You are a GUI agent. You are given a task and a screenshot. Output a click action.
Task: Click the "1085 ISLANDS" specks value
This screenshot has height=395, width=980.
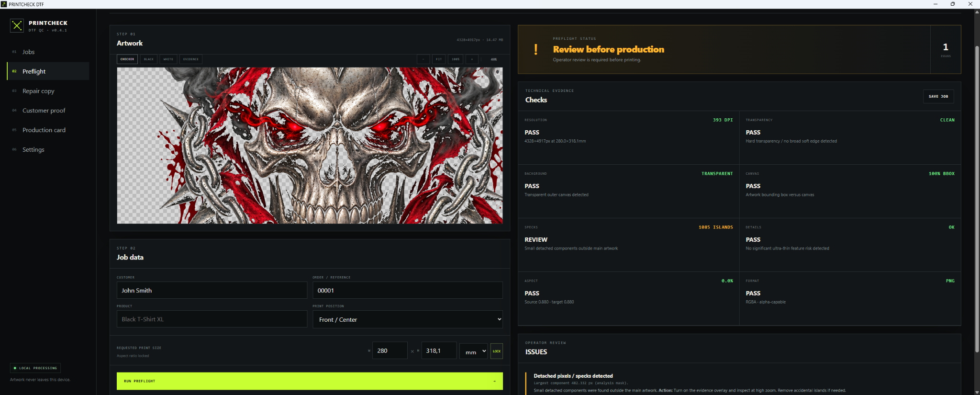tap(715, 227)
